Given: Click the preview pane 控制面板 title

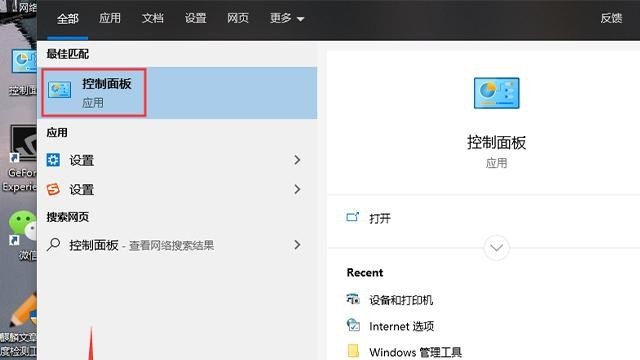Looking at the screenshot, I should pos(496,142).
